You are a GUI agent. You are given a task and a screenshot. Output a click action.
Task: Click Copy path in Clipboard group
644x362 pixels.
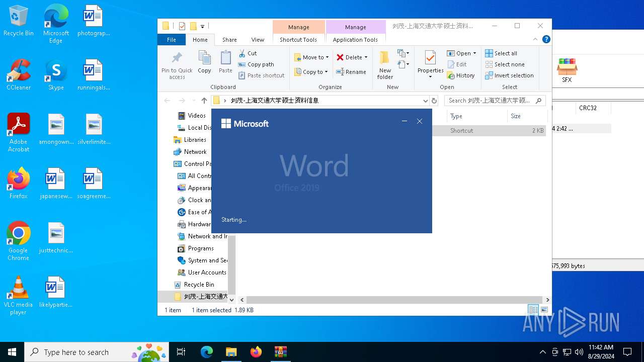(x=256, y=64)
